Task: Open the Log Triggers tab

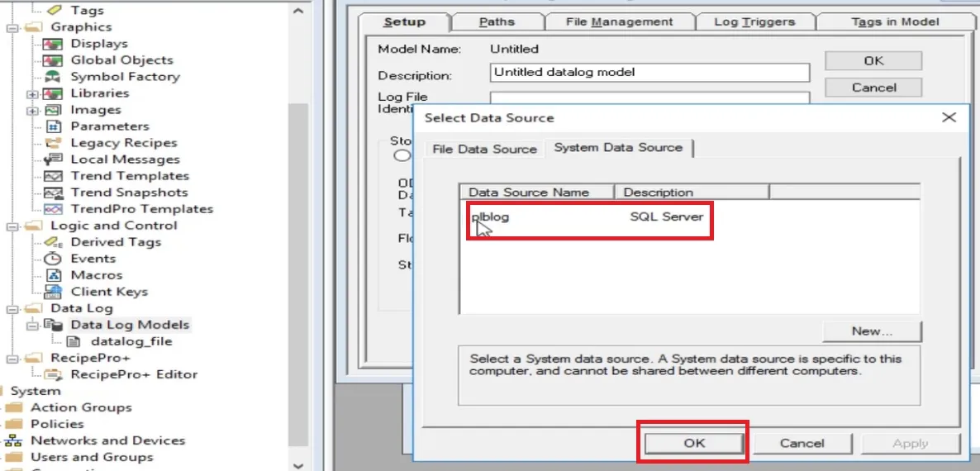Action: [754, 21]
